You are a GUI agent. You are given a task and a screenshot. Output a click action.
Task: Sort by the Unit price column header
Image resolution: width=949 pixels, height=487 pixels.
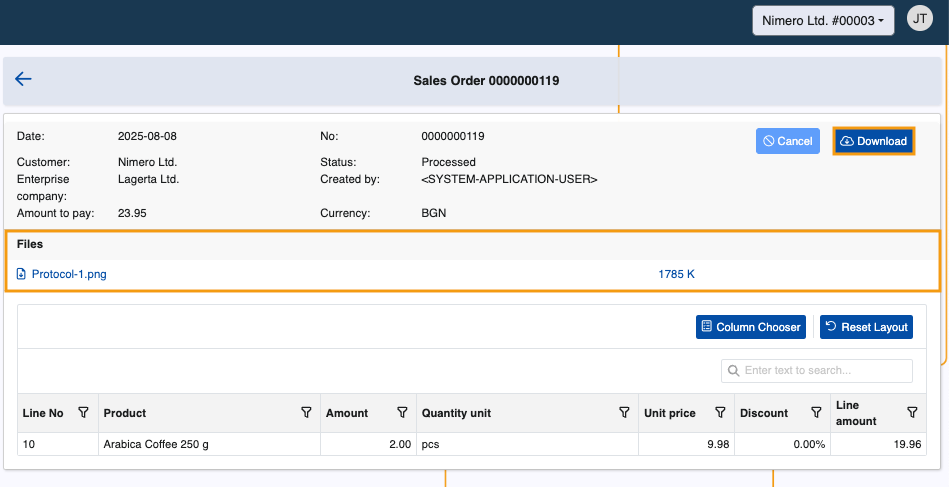point(670,413)
